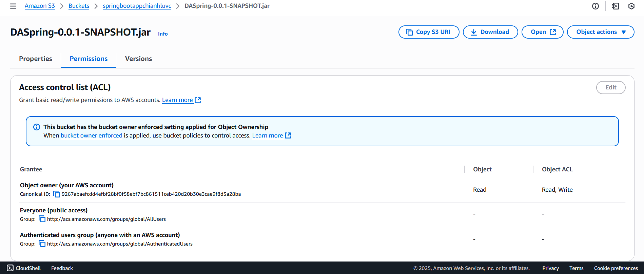Open springbootappchianhluvc bucket breadcrumb
This screenshot has height=274, width=644.
(x=137, y=6)
